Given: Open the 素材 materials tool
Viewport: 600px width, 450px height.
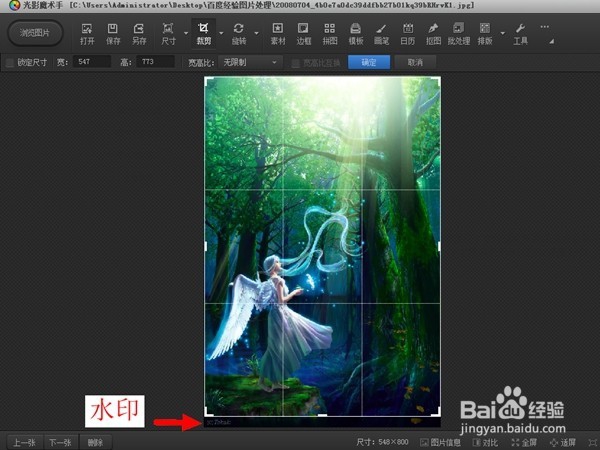Looking at the screenshot, I should [x=278, y=34].
